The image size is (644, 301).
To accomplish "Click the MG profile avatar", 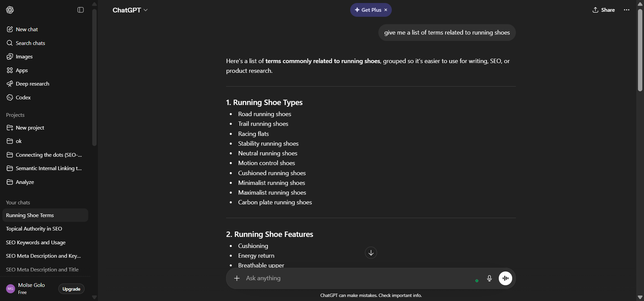I will click(11, 289).
